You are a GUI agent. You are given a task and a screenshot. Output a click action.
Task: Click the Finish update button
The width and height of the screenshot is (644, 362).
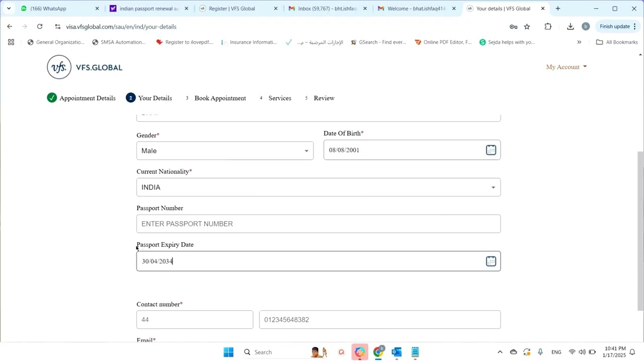[x=618, y=27]
